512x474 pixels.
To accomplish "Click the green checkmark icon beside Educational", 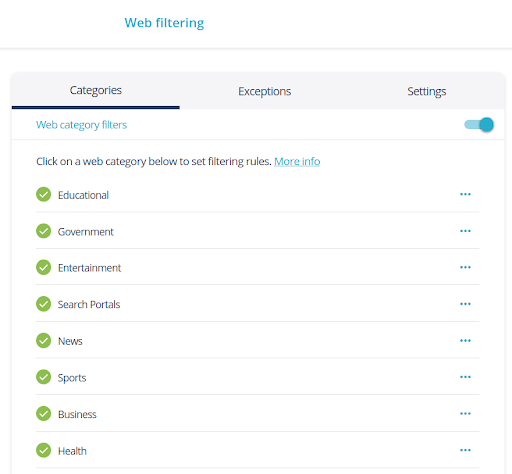I will pyautogui.click(x=43, y=194).
